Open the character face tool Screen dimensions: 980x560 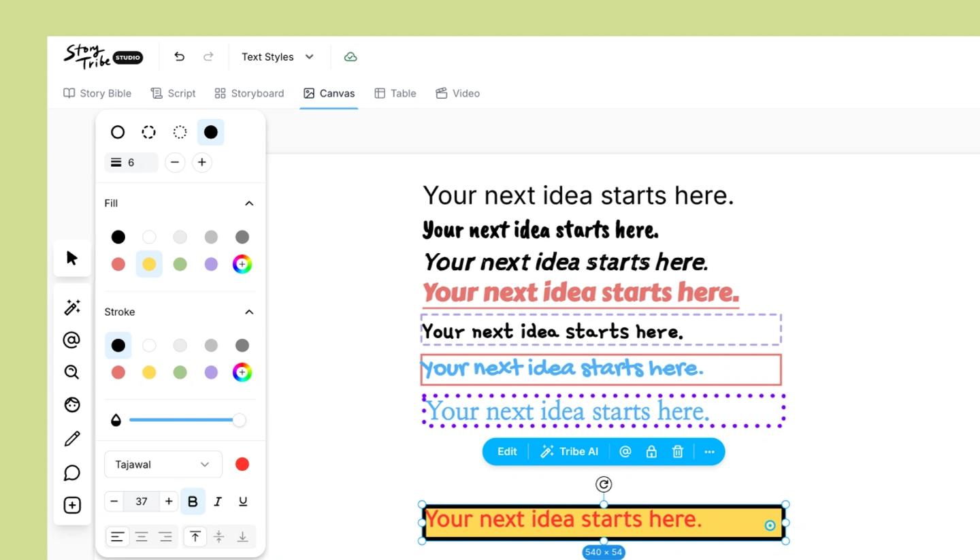pyautogui.click(x=72, y=405)
